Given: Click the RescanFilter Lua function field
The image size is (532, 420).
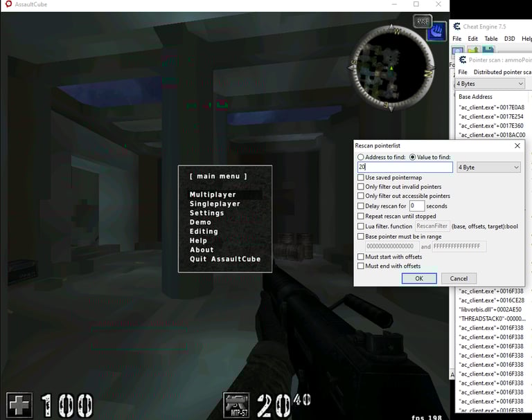Looking at the screenshot, I should (432, 226).
